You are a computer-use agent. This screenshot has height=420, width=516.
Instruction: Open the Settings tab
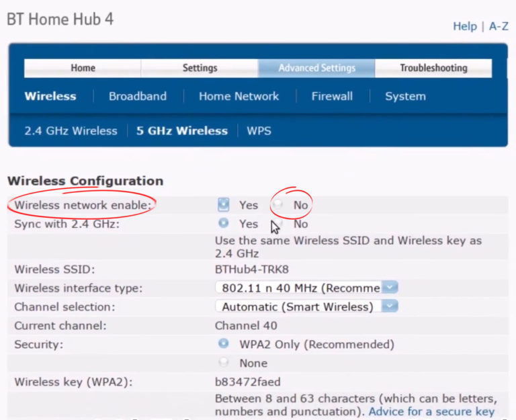click(200, 68)
